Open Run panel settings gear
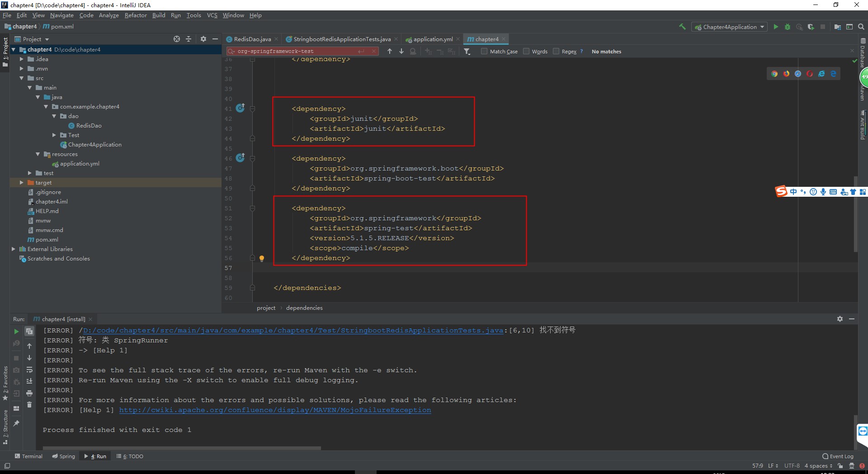This screenshot has height=474, width=868. tap(840, 319)
